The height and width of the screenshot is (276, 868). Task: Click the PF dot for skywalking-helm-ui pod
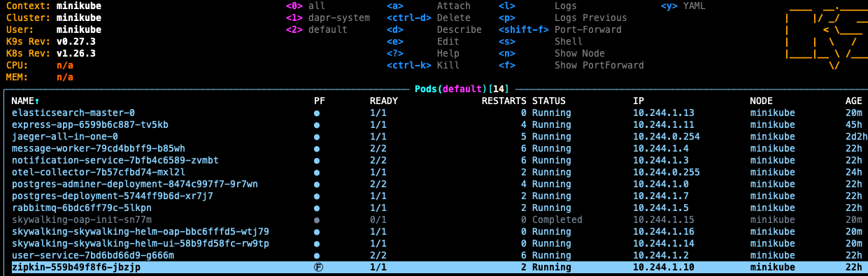click(318, 244)
